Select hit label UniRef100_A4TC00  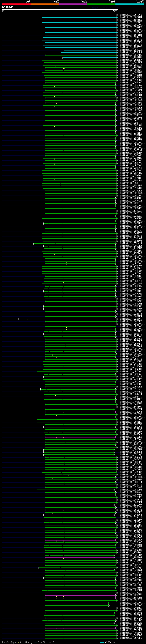131,337
